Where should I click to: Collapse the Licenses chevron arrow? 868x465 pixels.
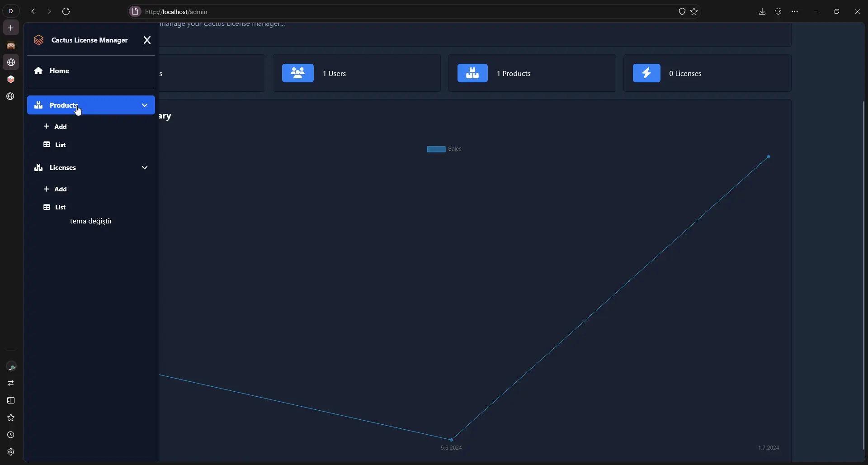coord(145,168)
